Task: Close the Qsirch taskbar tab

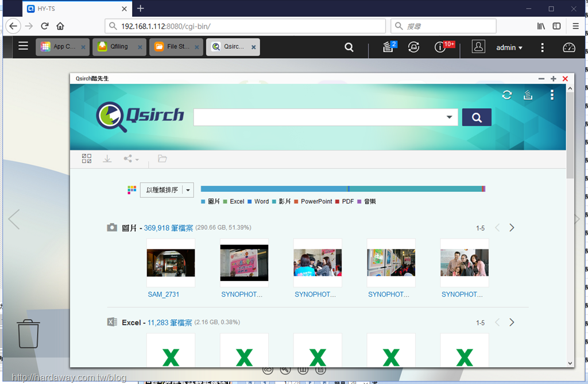Action: point(253,47)
